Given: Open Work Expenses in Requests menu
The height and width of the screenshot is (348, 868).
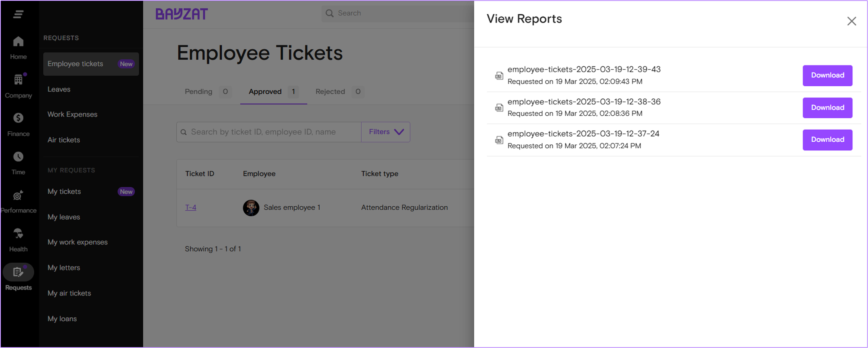Looking at the screenshot, I should click(x=72, y=114).
